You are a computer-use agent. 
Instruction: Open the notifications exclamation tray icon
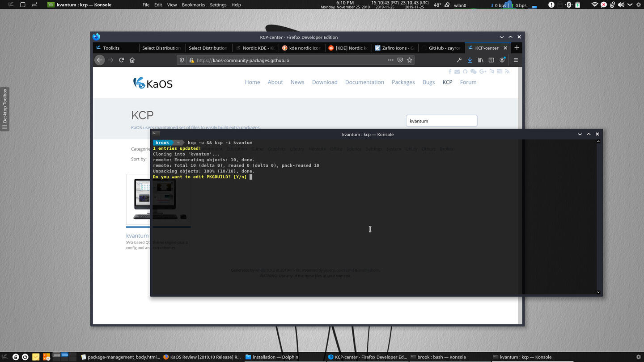pos(551,5)
